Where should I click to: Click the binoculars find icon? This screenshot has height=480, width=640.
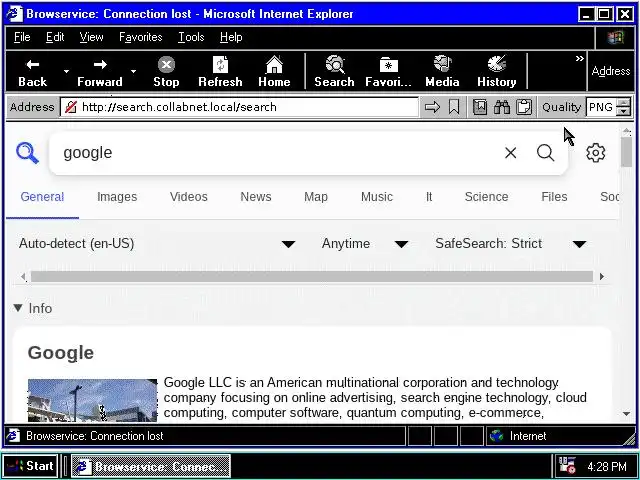click(502, 107)
